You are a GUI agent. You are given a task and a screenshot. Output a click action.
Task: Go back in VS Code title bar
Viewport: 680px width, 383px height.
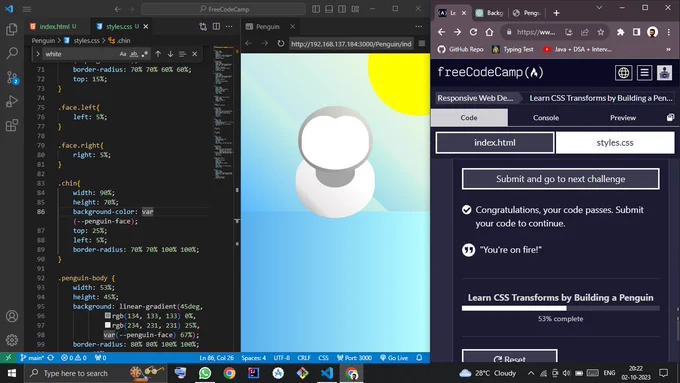coord(118,9)
